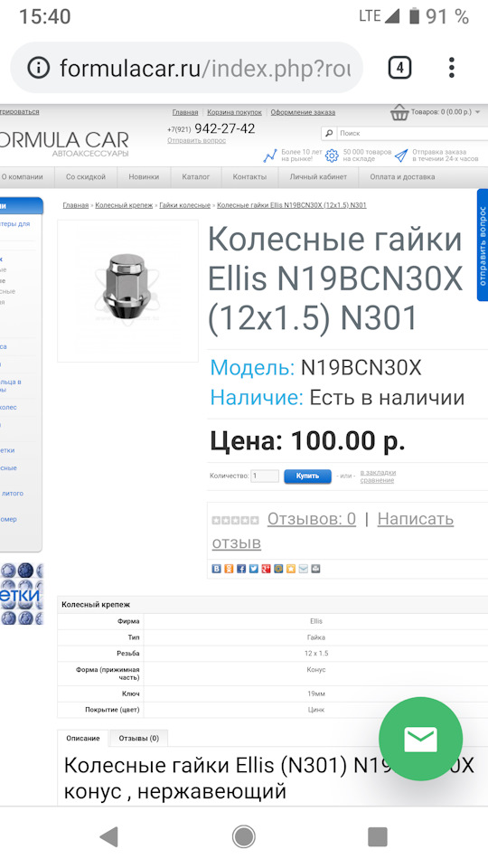
Task: Open the Контакты menu item
Action: (x=249, y=177)
